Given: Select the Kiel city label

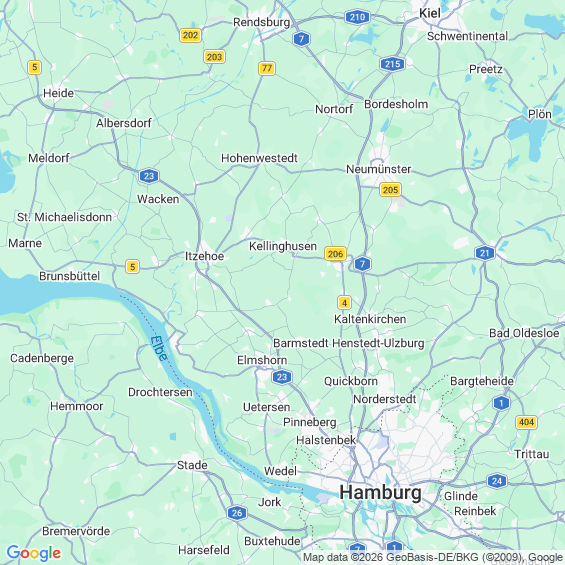Looking at the screenshot, I should [430, 13].
